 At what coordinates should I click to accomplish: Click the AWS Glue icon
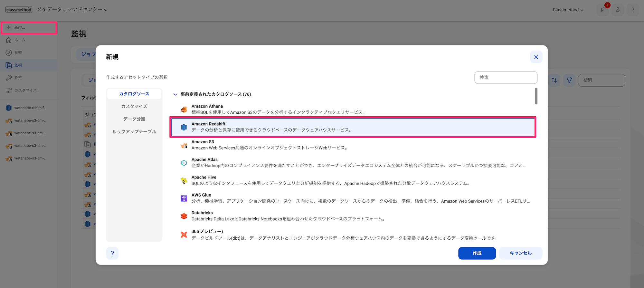tap(184, 198)
